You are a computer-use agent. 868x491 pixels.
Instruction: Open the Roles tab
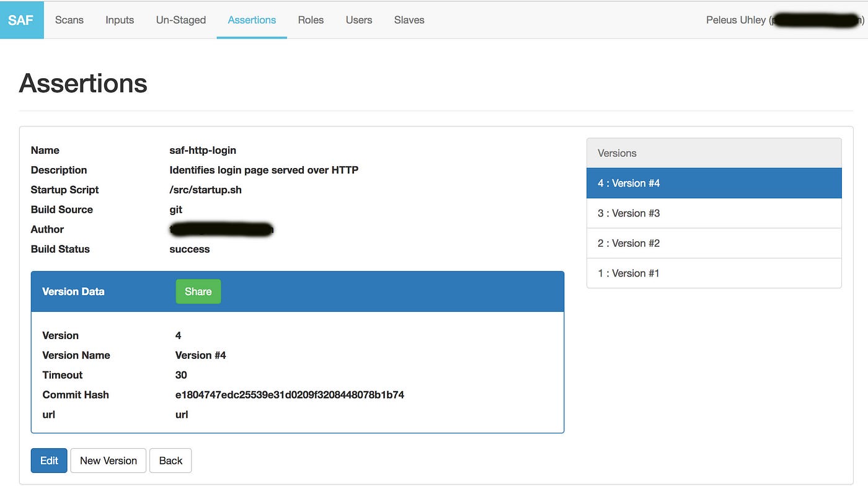pos(310,19)
